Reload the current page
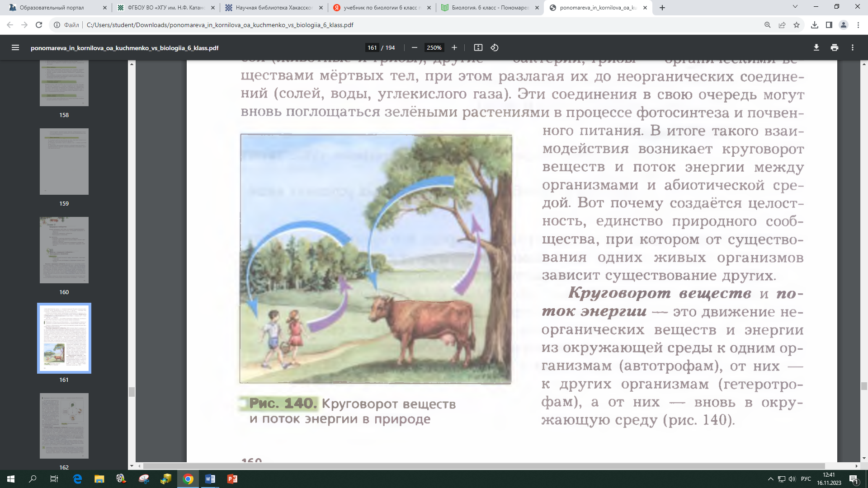 pos(39,25)
